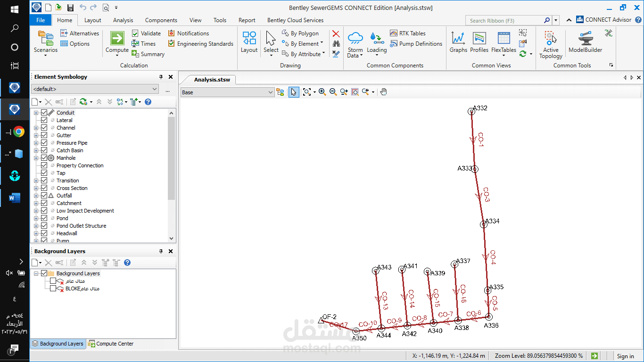Open Loading component
The image size is (644, 362).
(x=377, y=43)
